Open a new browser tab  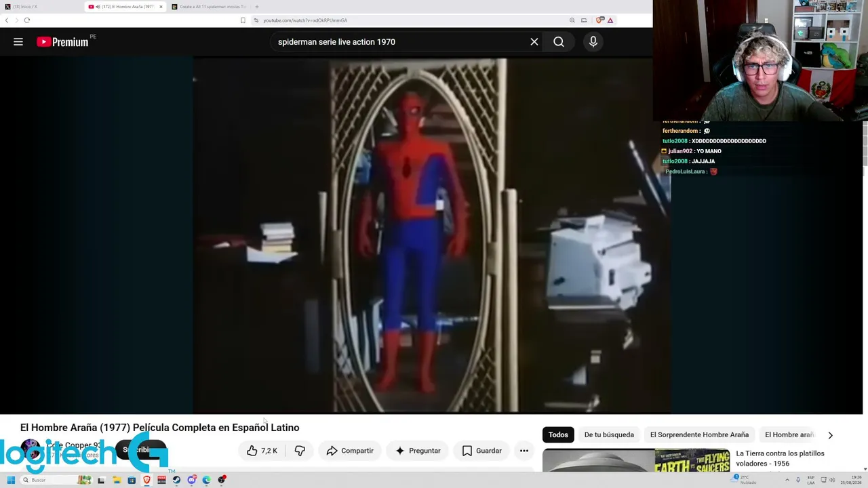(256, 7)
